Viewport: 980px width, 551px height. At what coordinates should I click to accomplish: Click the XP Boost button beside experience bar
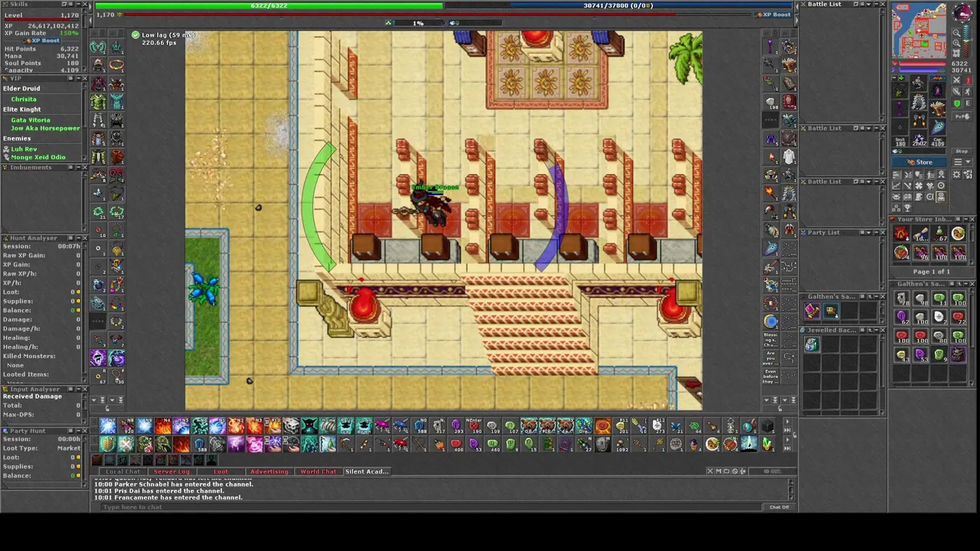click(774, 15)
